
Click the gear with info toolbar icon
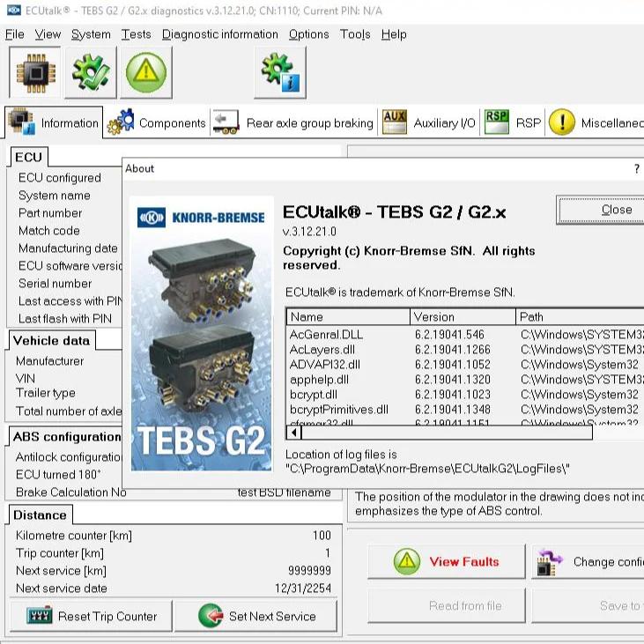pos(280,73)
